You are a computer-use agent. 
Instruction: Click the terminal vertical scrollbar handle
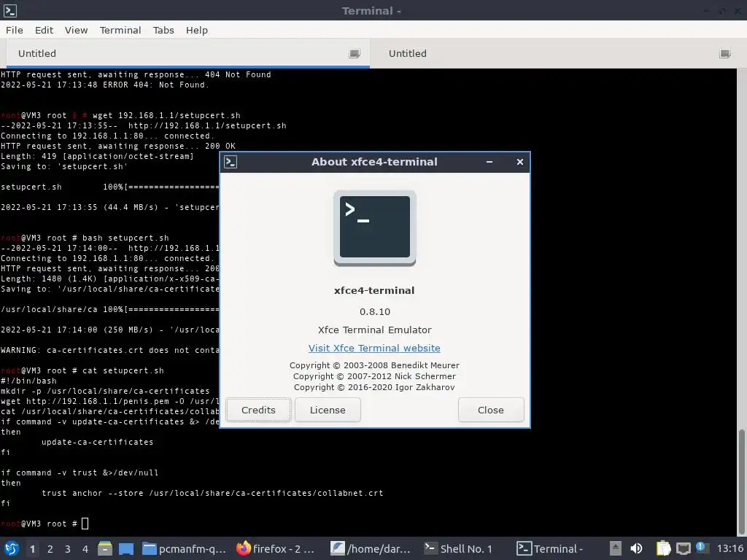742,481
